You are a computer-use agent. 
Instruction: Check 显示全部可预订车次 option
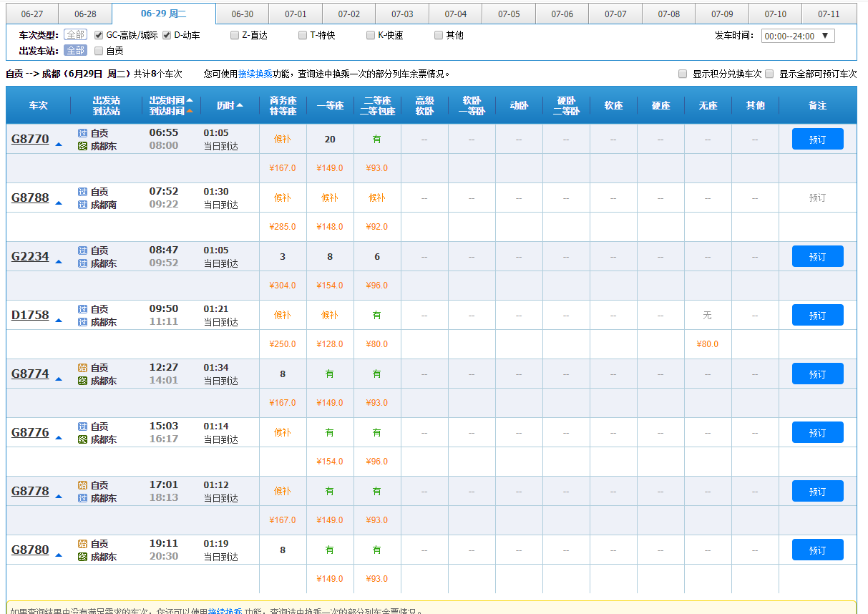[769, 74]
